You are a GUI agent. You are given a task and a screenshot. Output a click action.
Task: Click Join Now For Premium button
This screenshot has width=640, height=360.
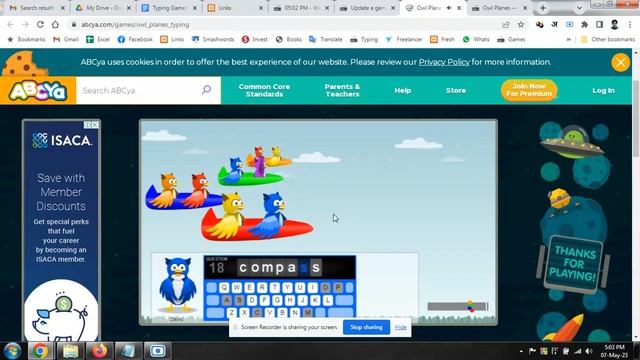[x=529, y=90]
